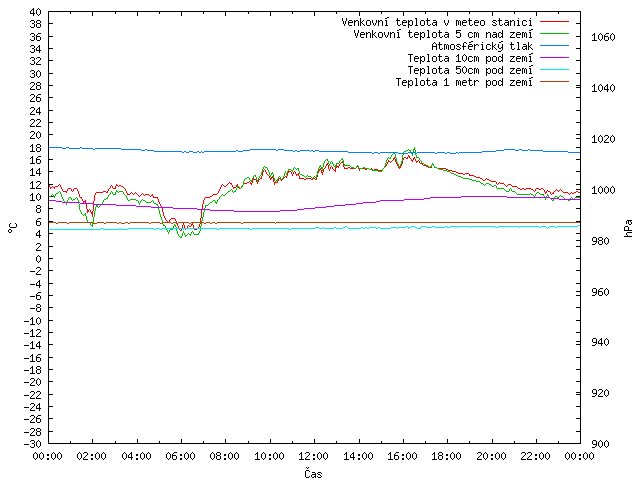Click the green legend line sample
Image resolution: width=640 pixels, height=480 pixels.
554,33
